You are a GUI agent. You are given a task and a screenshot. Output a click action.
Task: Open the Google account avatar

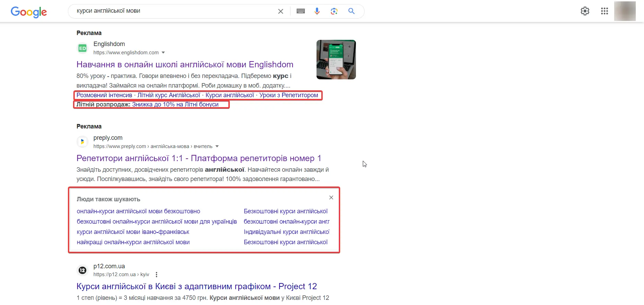point(625,11)
